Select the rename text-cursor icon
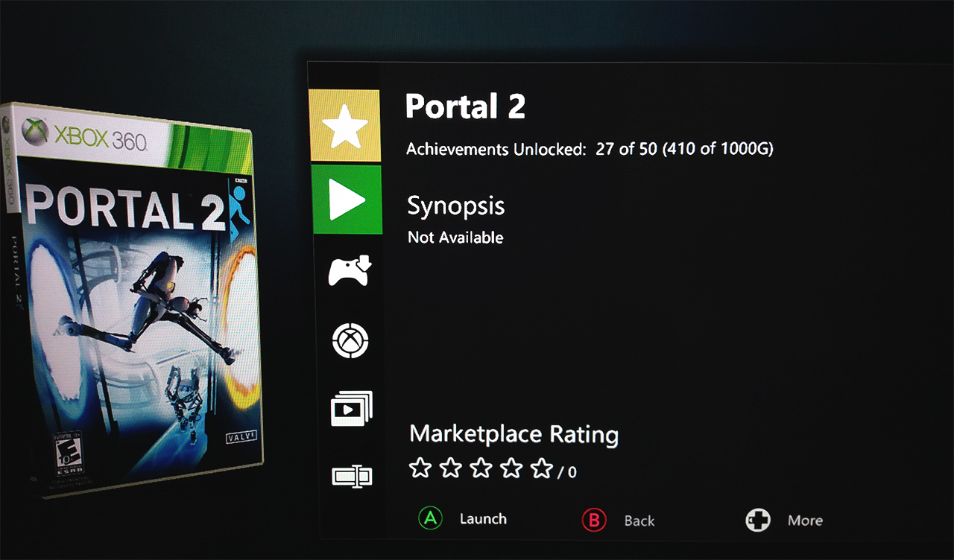Image resolution: width=954 pixels, height=560 pixels. pyautogui.click(x=352, y=476)
